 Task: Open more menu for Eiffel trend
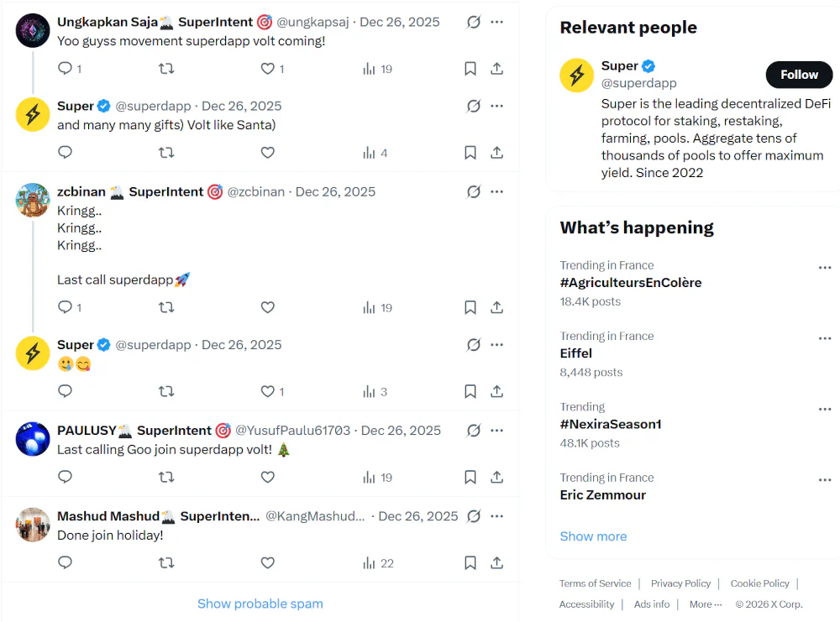(x=824, y=337)
